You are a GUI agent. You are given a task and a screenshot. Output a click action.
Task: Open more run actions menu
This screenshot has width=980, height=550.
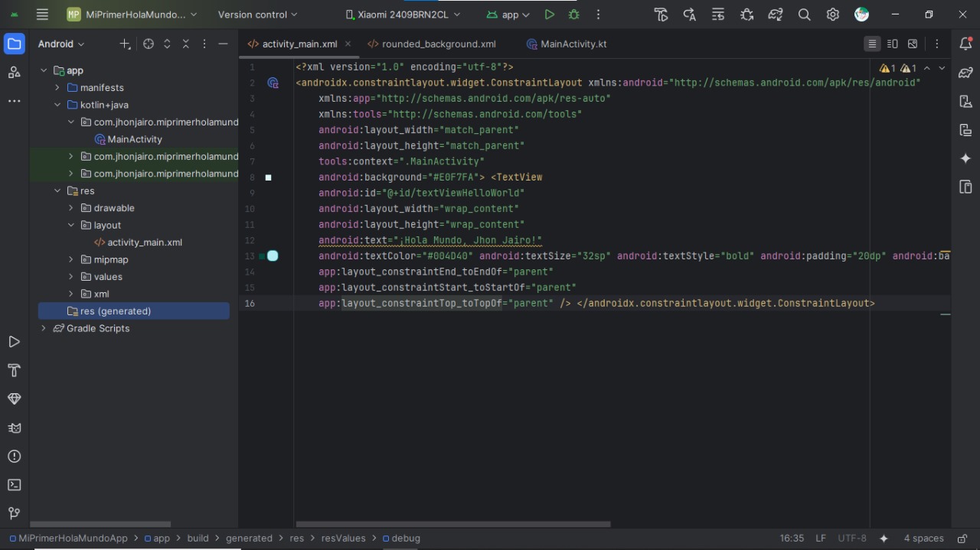(x=598, y=15)
